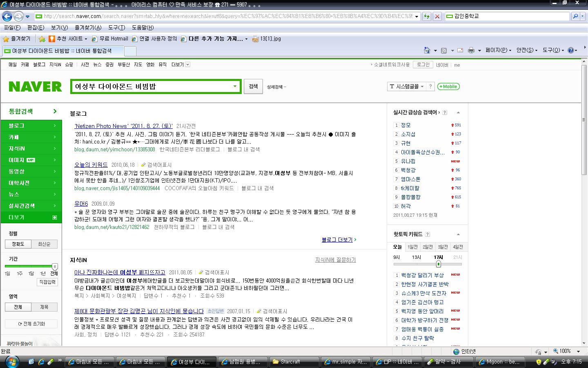Open the 보기(V) menu

[59, 27]
